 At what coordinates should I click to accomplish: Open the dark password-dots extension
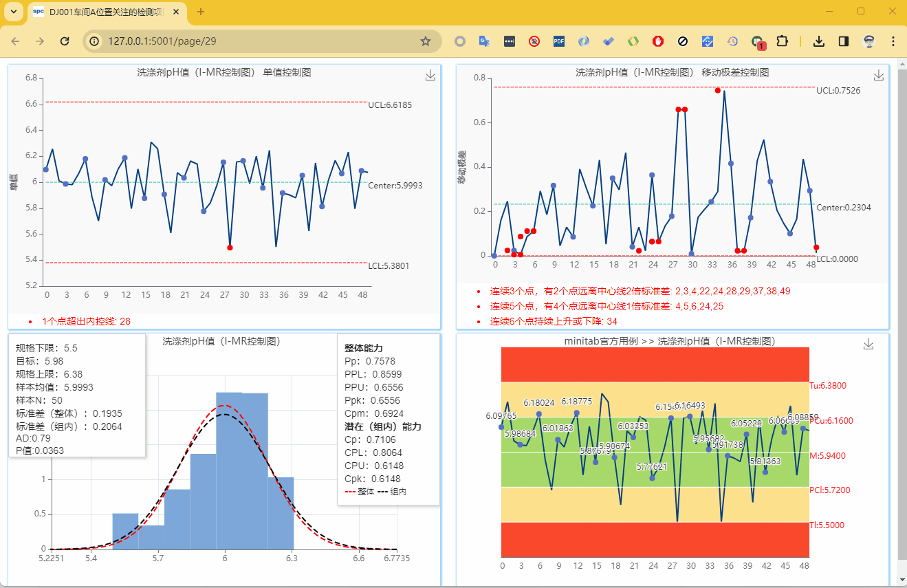[x=510, y=41]
